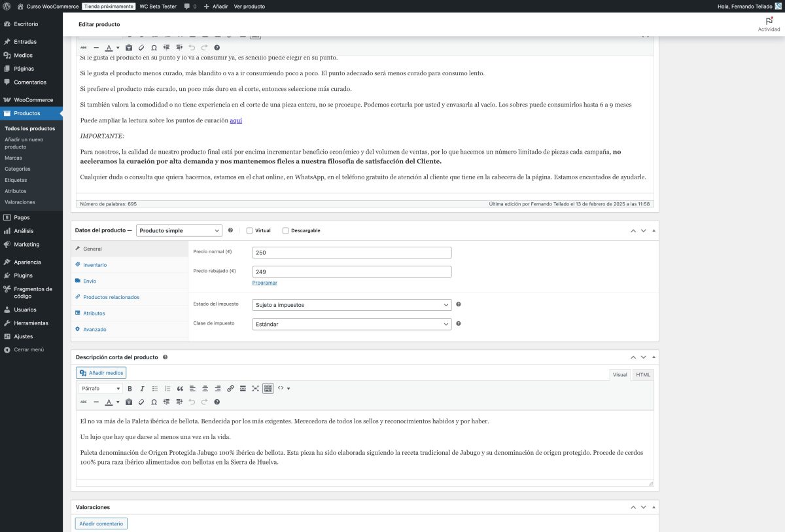Expand the Párrafo format dropdown

[x=100, y=389]
